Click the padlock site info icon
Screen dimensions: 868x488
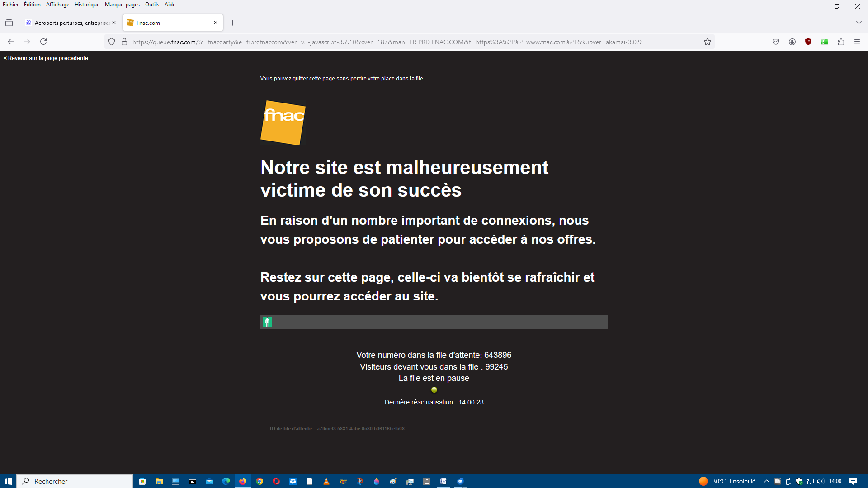[x=124, y=42]
